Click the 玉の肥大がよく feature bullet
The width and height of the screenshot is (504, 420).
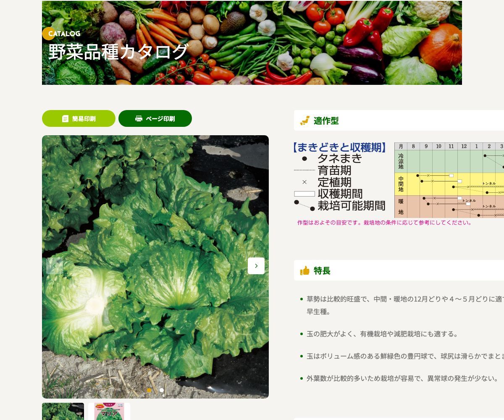pyautogui.click(x=382, y=334)
